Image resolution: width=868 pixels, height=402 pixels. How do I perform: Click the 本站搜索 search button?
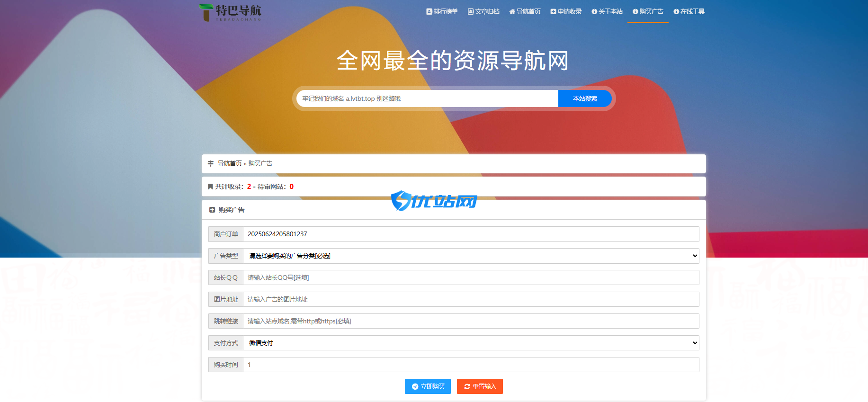585,98
